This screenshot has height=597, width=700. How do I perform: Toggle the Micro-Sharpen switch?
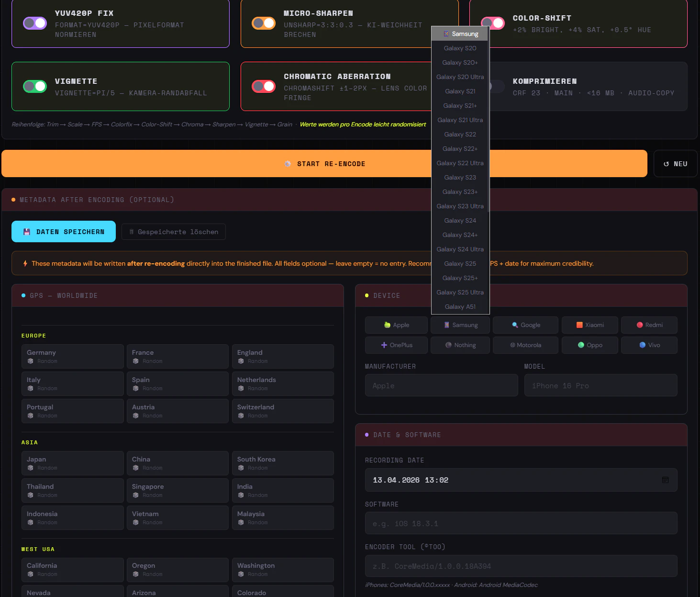click(x=264, y=23)
